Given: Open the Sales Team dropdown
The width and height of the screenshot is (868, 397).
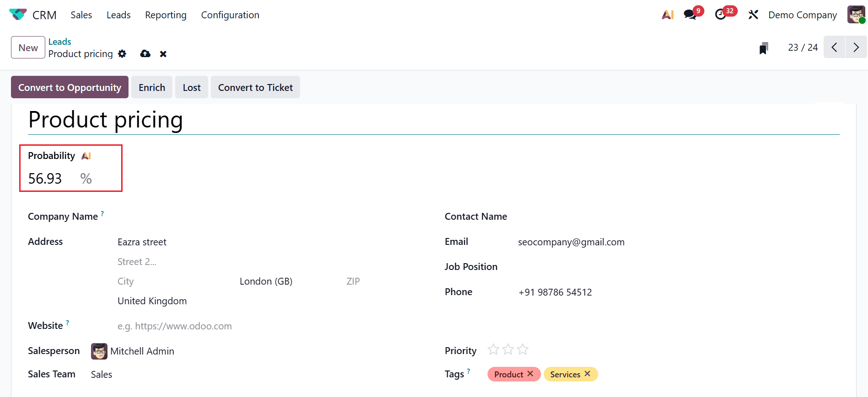Looking at the screenshot, I should [x=102, y=375].
